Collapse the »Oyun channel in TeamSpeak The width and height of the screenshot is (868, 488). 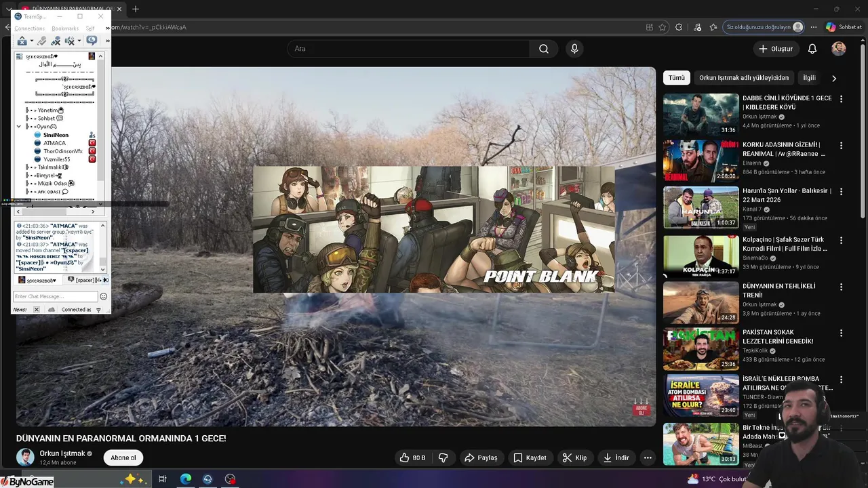(19, 127)
